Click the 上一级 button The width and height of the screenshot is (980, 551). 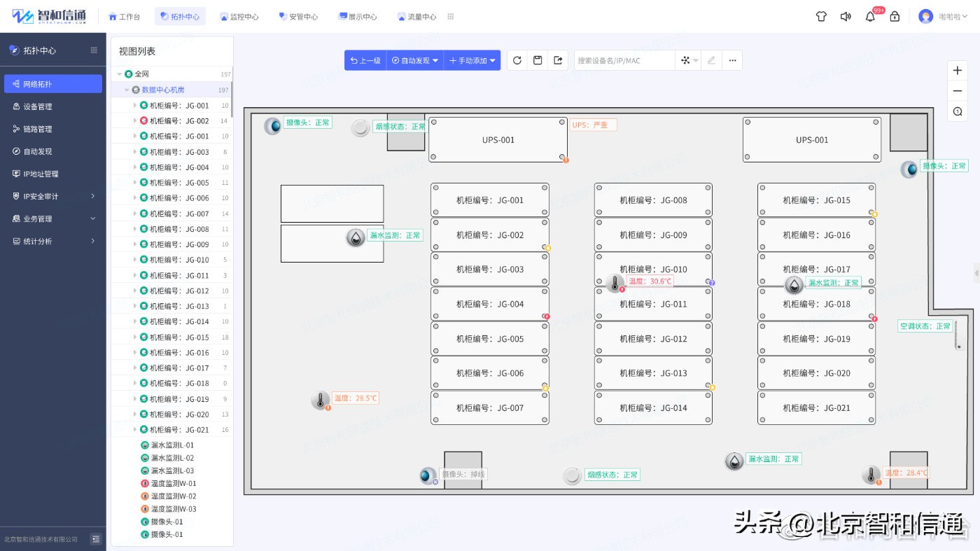pyautogui.click(x=365, y=60)
